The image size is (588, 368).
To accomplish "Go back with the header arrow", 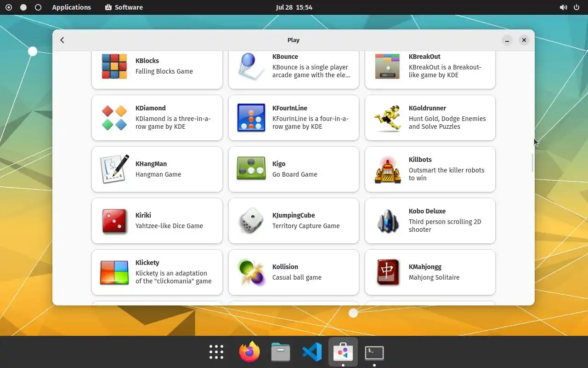I will tap(62, 40).
